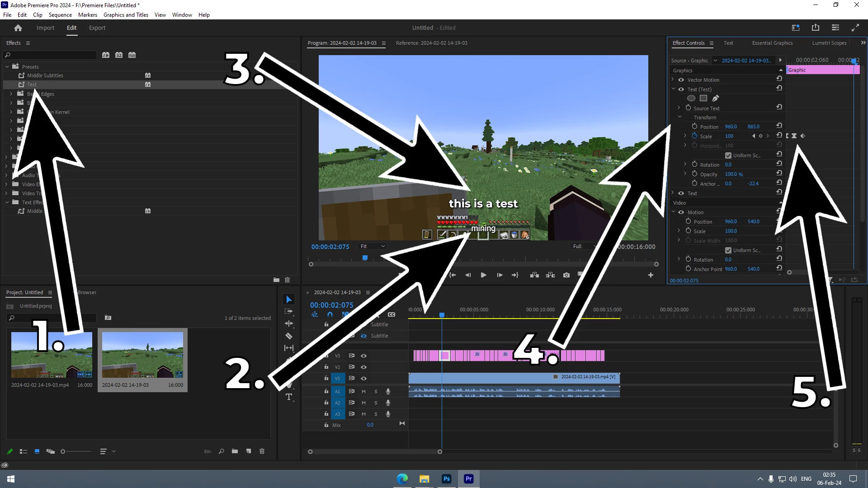
Task: Select the Type tool in toolbar
Action: [x=289, y=397]
